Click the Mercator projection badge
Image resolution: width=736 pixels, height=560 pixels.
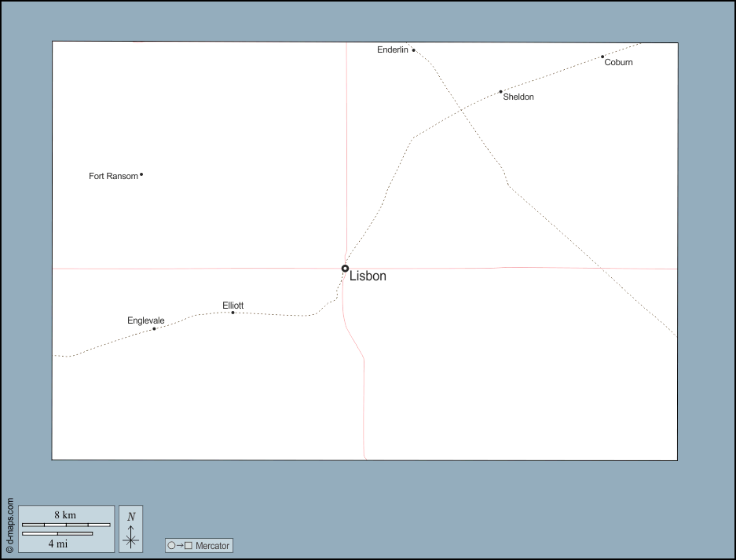coord(199,545)
